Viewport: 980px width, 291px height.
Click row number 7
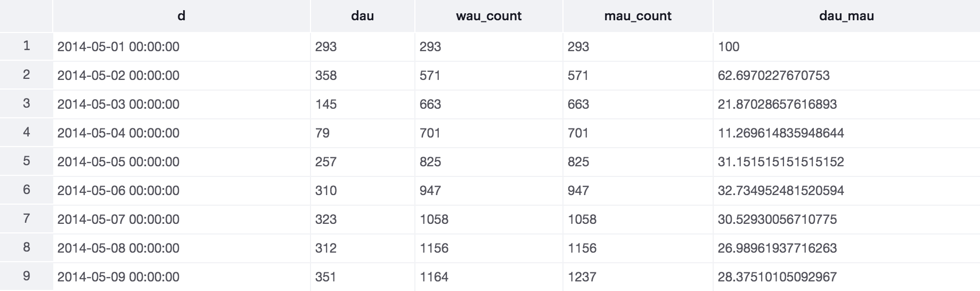[x=26, y=219]
